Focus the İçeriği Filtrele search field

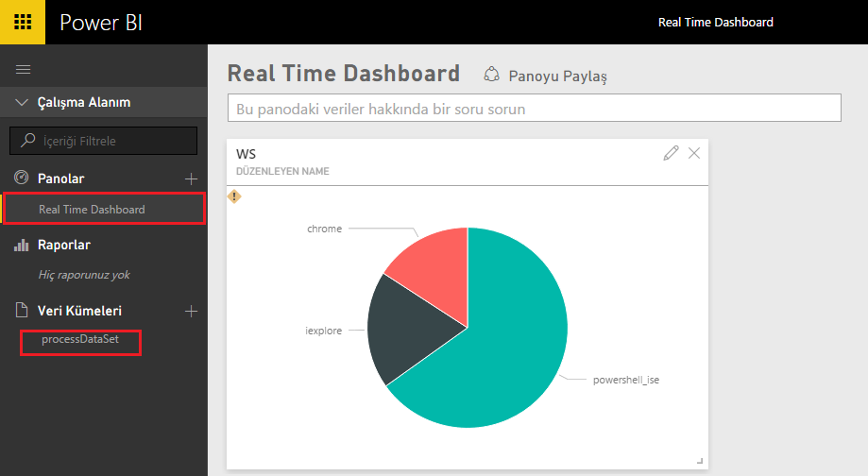click(x=104, y=141)
